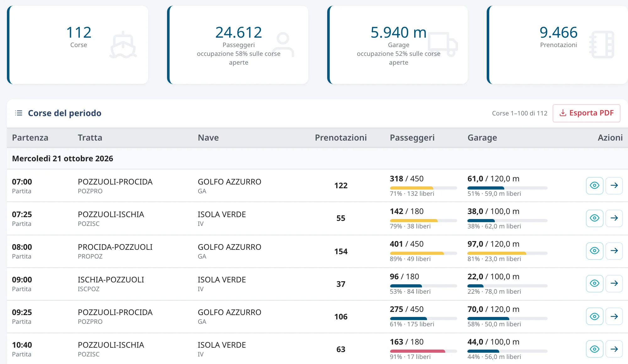Click the notebook icon in Prenotazioni card
This screenshot has width=628, height=364.
tap(602, 45)
